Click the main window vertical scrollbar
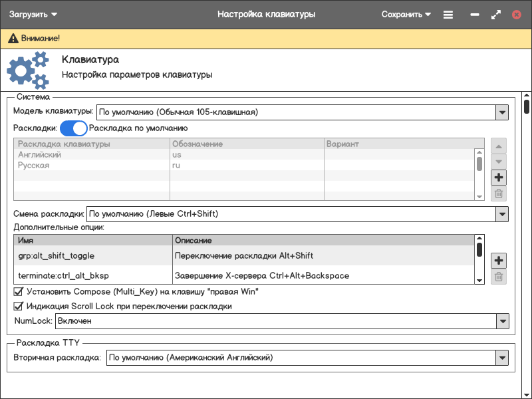Image resolution: width=532 pixels, height=399 pixels. click(527, 106)
